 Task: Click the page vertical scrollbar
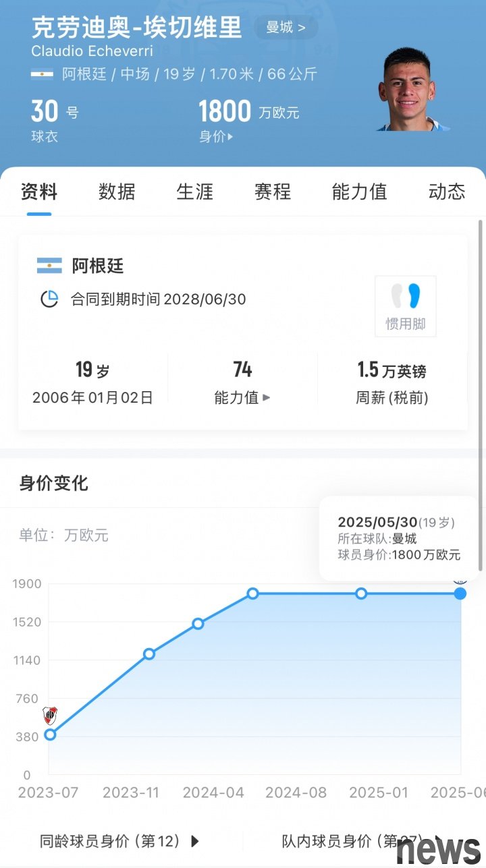point(481,395)
